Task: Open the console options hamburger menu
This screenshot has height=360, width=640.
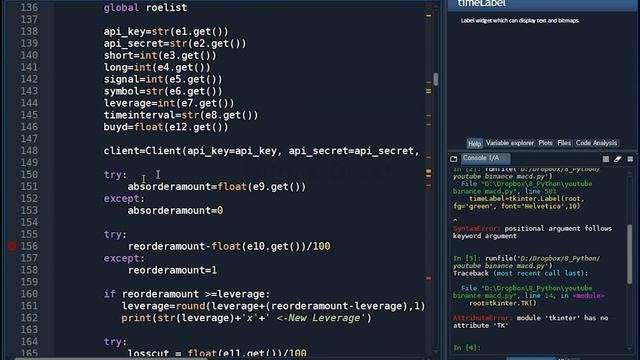Action: [x=630, y=159]
